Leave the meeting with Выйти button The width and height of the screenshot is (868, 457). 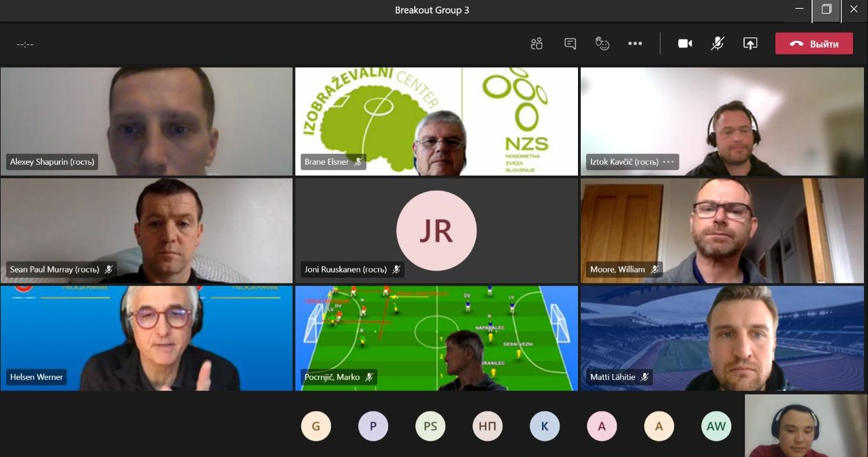point(814,44)
